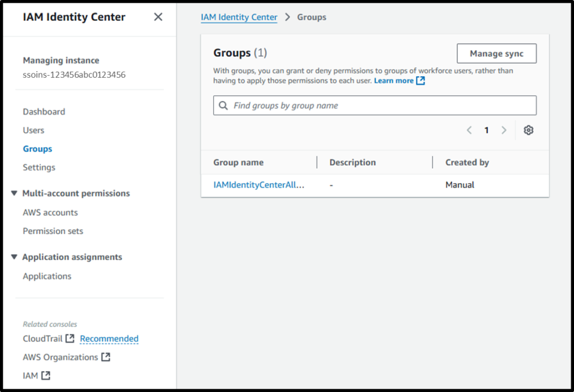
Task: Click the Description column header
Action: click(353, 162)
